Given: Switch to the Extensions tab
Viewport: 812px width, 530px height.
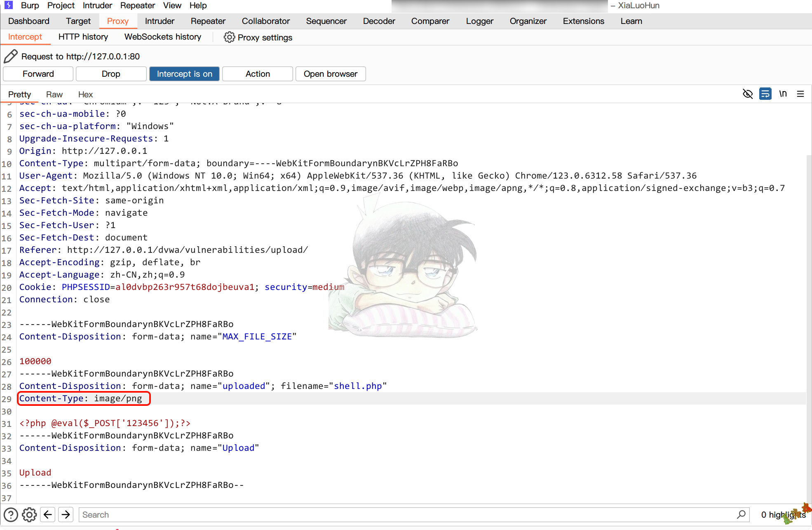Looking at the screenshot, I should [x=584, y=21].
